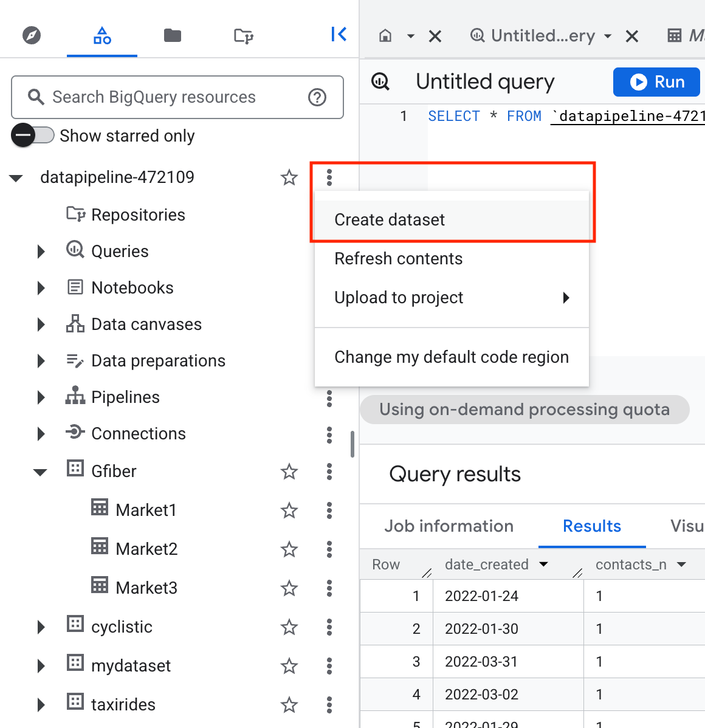Select Change my default code region
This screenshot has width=705, height=728.
tap(452, 357)
